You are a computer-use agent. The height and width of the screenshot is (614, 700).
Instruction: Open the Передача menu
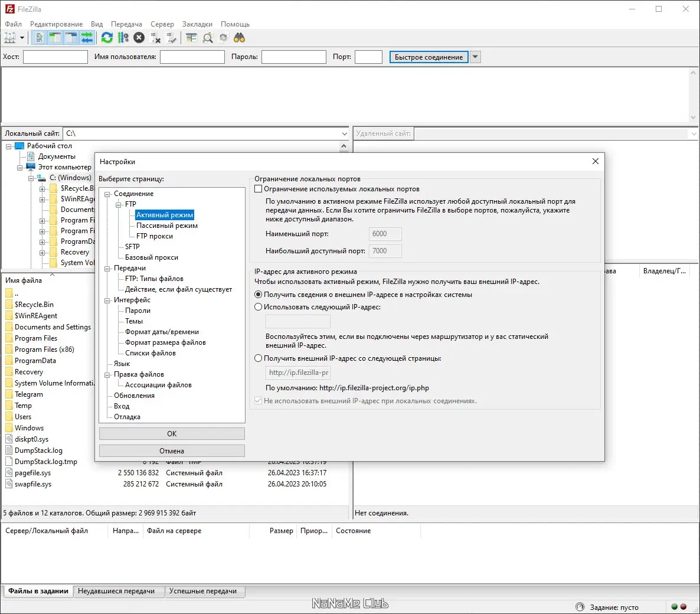pyautogui.click(x=126, y=24)
